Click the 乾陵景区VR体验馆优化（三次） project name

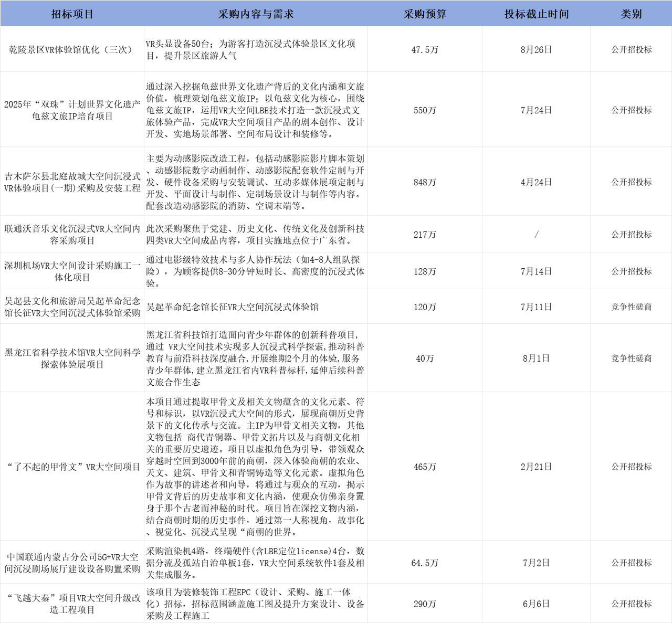(x=72, y=49)
